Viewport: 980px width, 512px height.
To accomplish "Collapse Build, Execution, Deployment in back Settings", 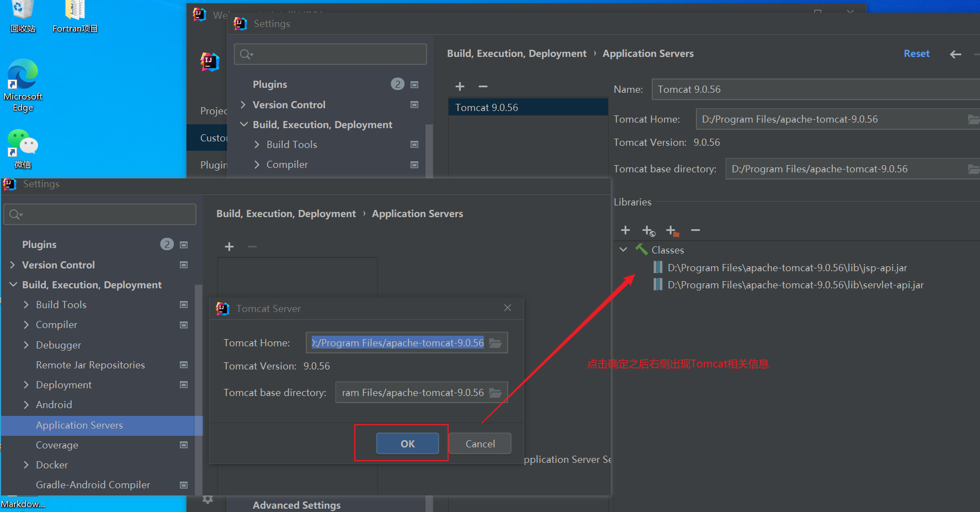I will (244, 125).
